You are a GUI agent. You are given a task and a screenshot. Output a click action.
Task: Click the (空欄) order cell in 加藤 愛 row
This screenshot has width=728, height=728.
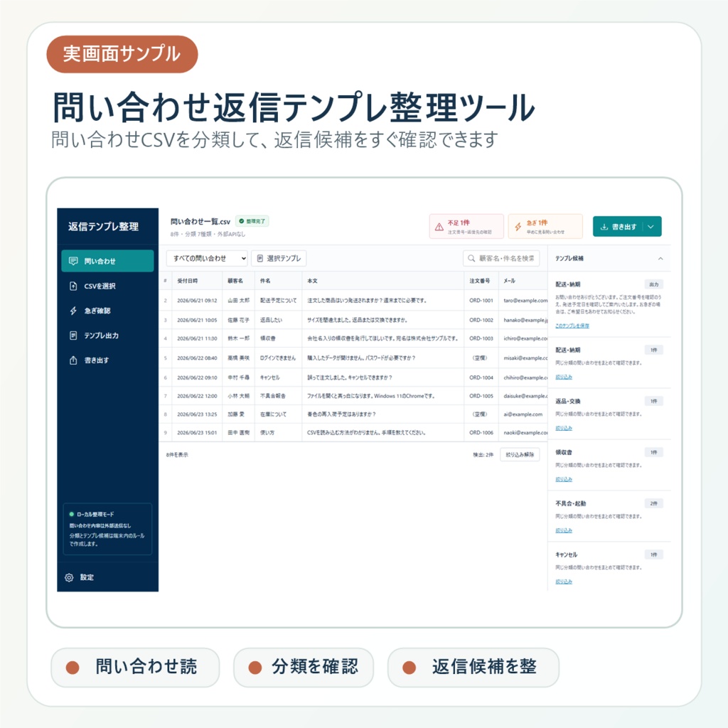click(x=480, y=414)
